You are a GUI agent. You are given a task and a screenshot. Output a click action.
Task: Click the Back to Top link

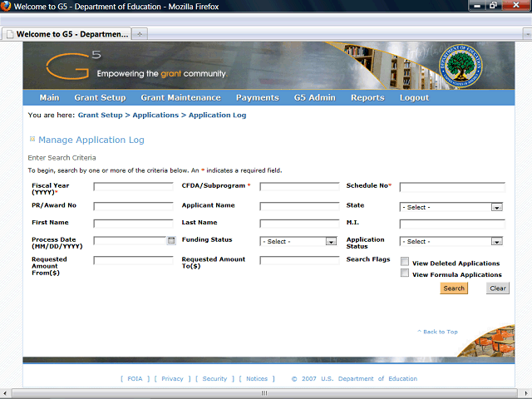tap(438, 332)
